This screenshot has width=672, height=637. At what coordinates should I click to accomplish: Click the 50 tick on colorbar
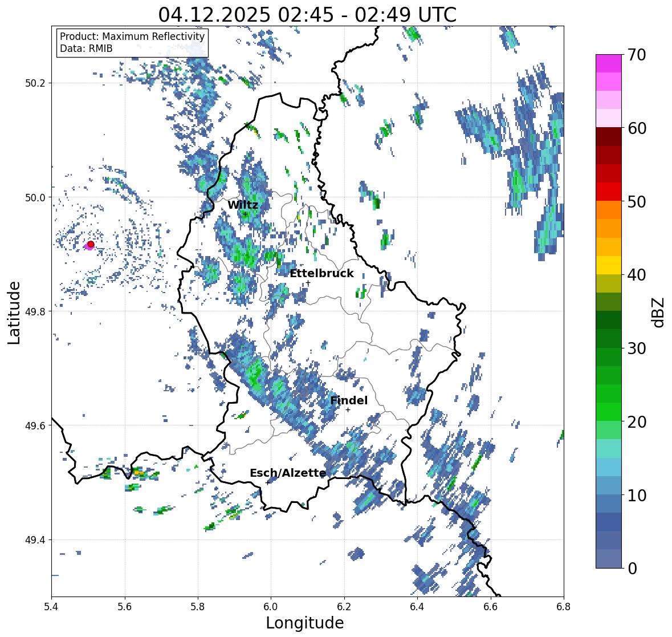(x=637, y=201)
